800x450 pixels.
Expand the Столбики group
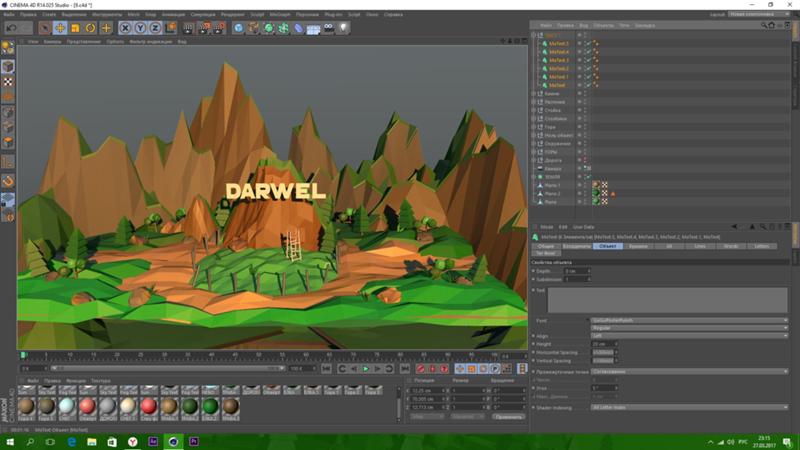534,119
